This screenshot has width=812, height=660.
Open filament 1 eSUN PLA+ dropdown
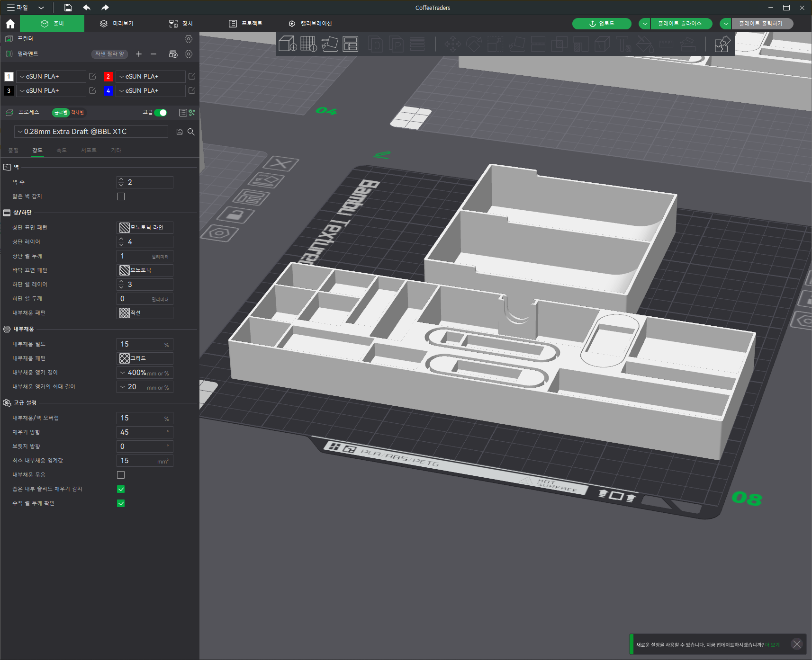pos(51,76)
